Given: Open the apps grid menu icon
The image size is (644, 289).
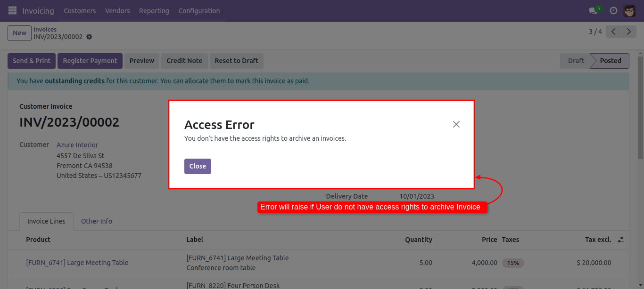Looking at the screenshot, I should pyautogui.click(x=12, y=10).
